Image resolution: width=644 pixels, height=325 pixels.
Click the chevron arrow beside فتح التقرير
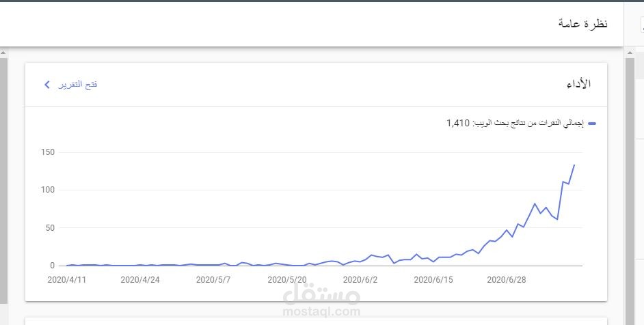pyautogui.click(x=46, y=85)
